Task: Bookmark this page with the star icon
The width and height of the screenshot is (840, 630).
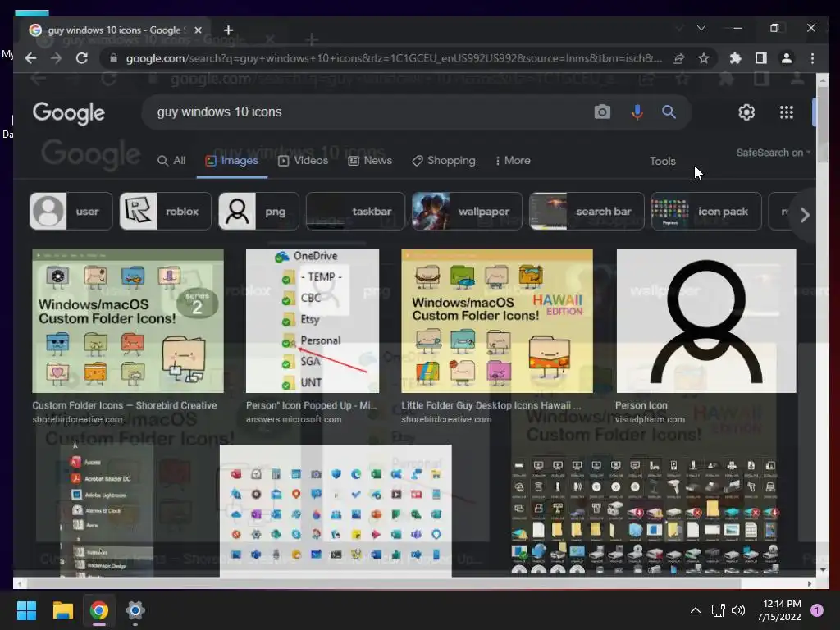Action: point(703,58)
